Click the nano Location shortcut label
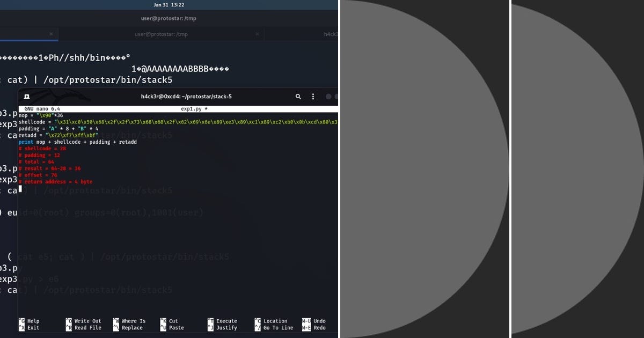The height and width of the screenshot is (338, 644). click(275, 321)
